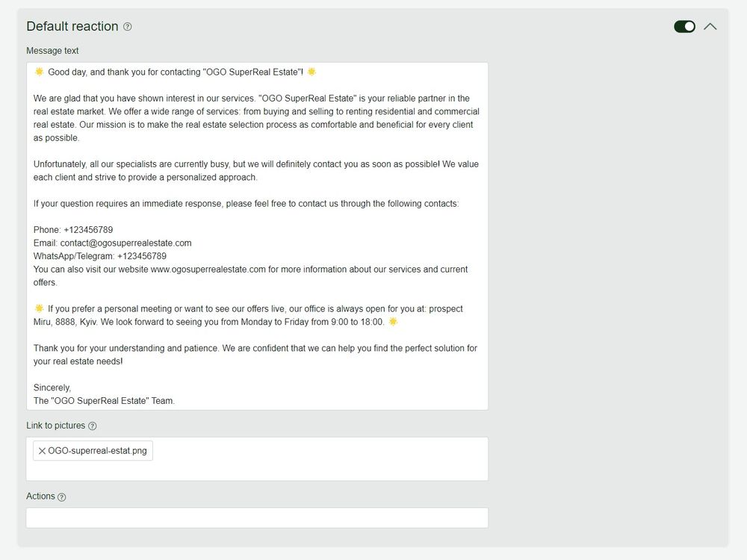Viewport: 747px width, 560px height.
Task: Focus the Actions input field
Action: click(x=257, y=518)
